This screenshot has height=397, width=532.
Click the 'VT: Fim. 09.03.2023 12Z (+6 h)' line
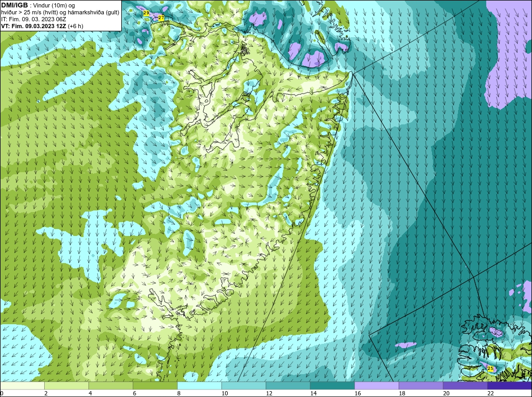tap(42, 26)
